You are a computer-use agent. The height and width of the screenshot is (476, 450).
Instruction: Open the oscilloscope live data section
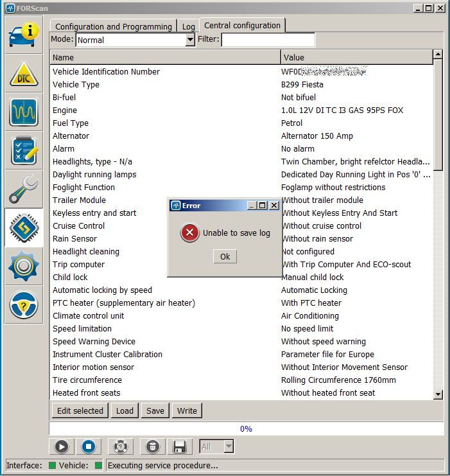(x=25, y=112)
